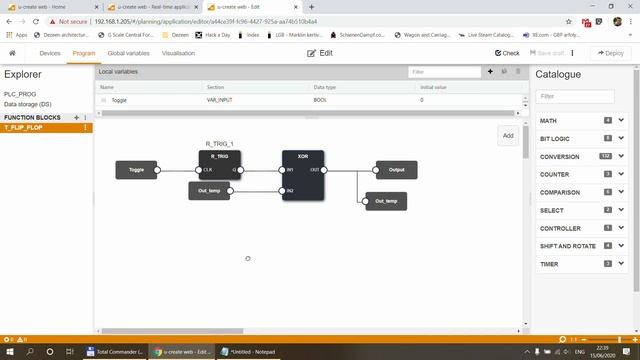Open the header more-options vertical dots

[x=572, y=53]
